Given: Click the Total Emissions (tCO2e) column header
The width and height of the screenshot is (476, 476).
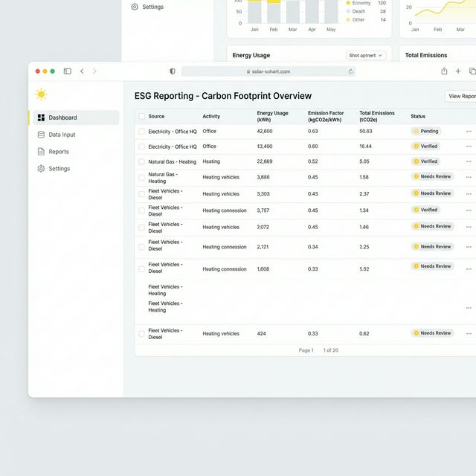Looking at the screenshot, I should tap(377, 116).
